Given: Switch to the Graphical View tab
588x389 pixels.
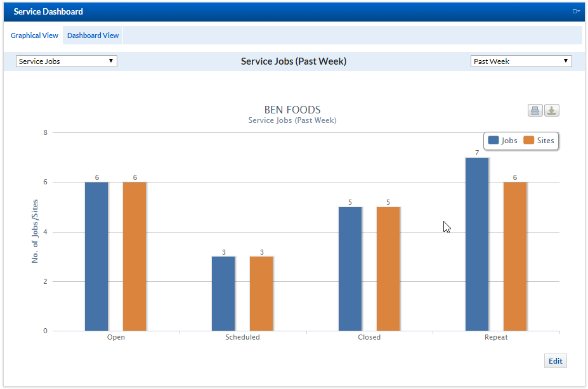Looking at the screenshot, I should click(x=34, y=35).
